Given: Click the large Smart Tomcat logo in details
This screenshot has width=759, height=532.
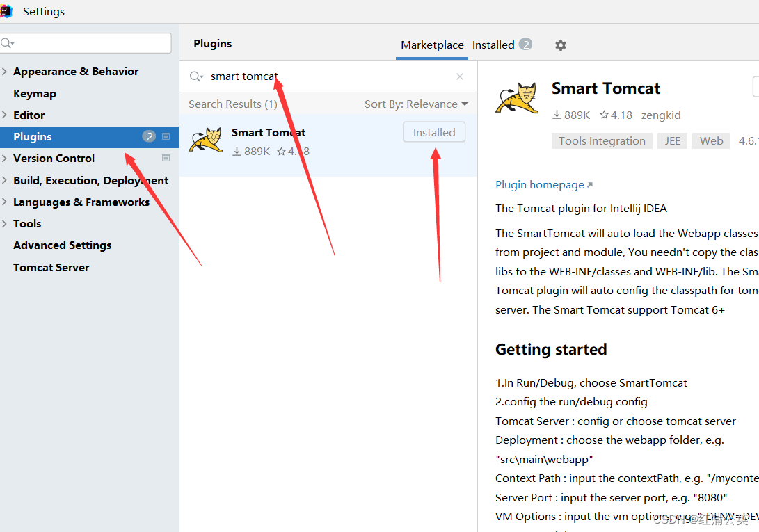Looking at the screenshot, I should (517, 97).
